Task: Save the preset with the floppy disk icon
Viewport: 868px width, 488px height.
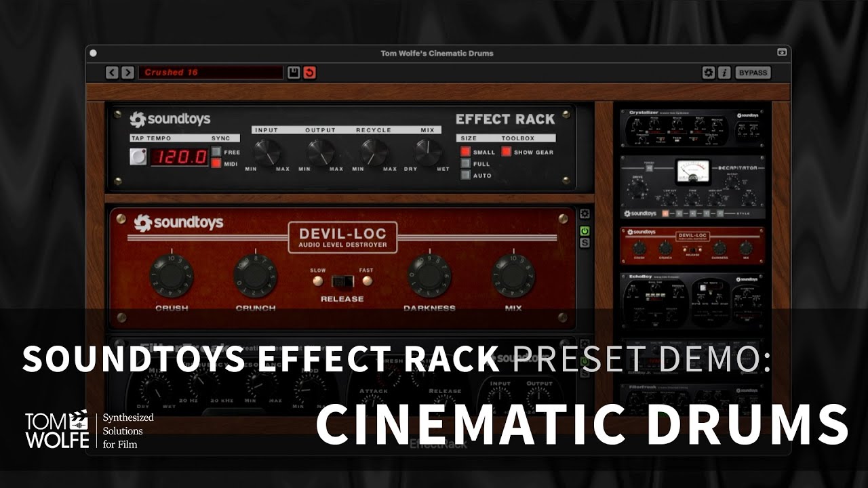Action: [x=294, y=73]
